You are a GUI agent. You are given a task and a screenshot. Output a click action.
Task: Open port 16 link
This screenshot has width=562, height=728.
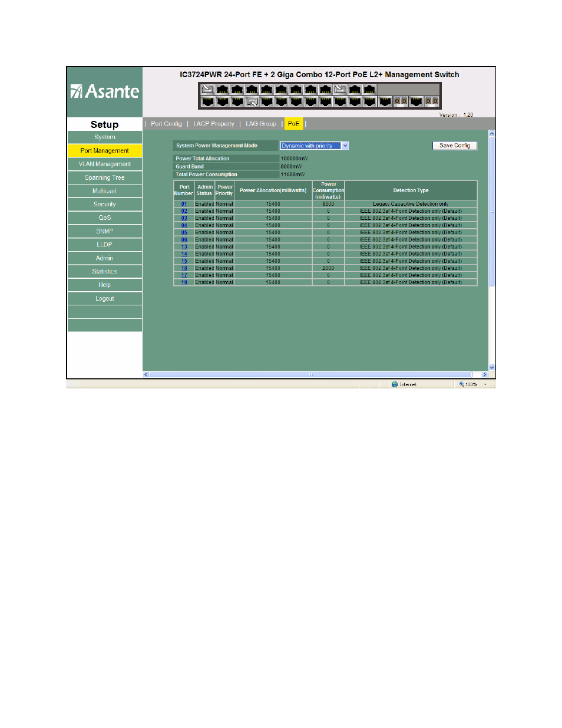coord(184,268)
